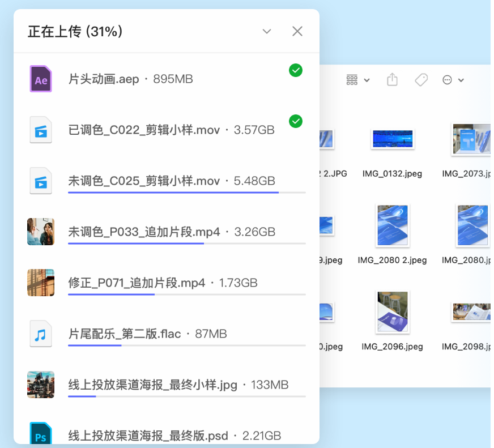Click the tag icon in Finder toolbar

(x=421, y=80)
